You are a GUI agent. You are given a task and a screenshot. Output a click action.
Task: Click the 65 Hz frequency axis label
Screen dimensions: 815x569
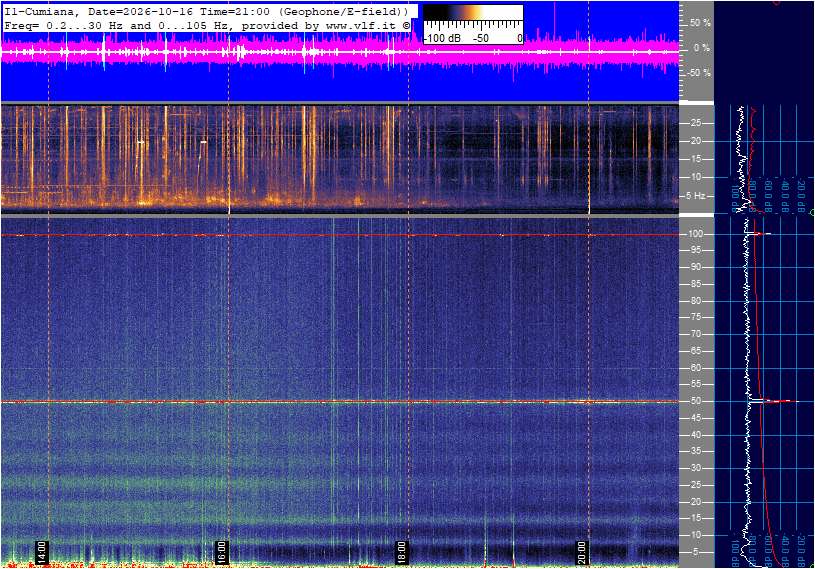pyautogui.click(x=695, y=351)
